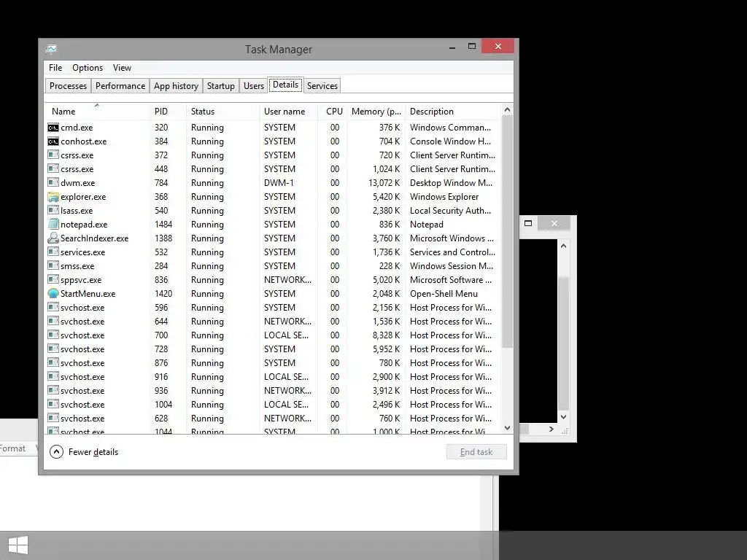Click the services.exe process icon
The width and height of the screenshot is (747, 560).
coord(53,252)
